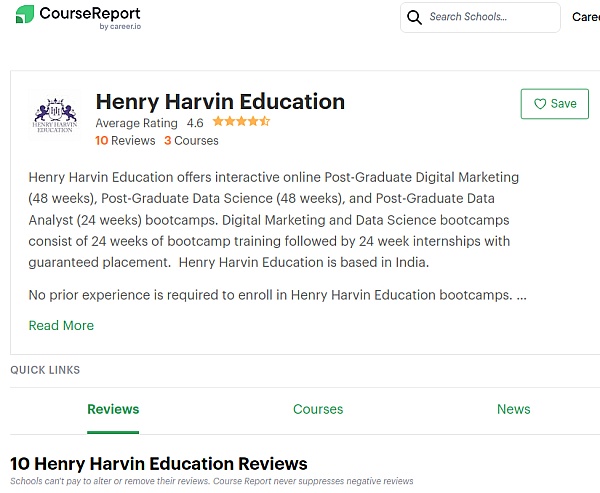The height and width of the screenshot is (493, 600).
Task: Open the 3 Courses link
Action: 191,141
